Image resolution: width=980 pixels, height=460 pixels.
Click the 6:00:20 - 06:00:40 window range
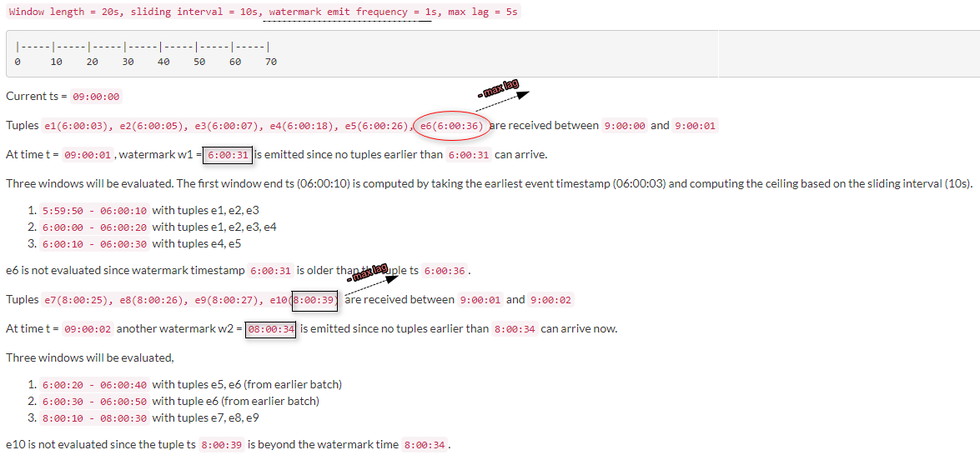coord(94,385)
